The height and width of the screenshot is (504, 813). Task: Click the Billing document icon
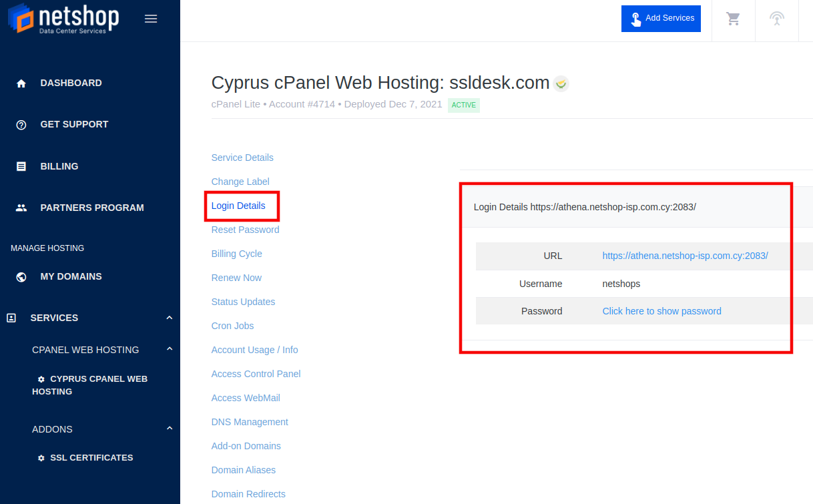coord(21,166)
